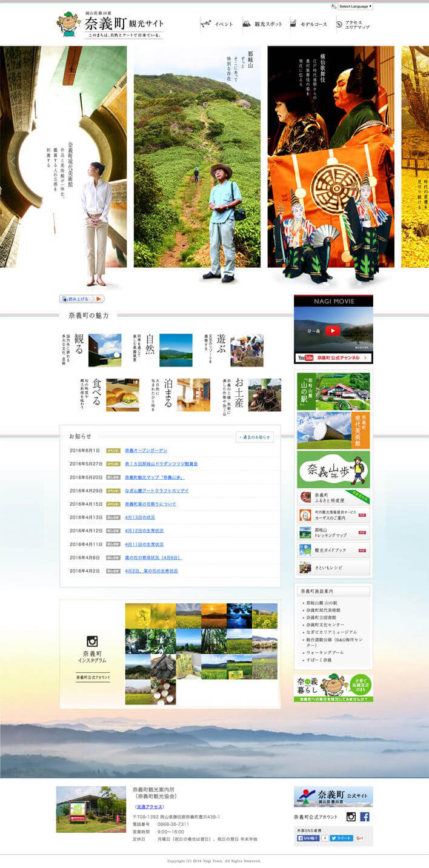This screenshot has width=429, height=868.
Task: Click the Twitter ツイート button
Action: pyautogui.click(x=341, y=838)
